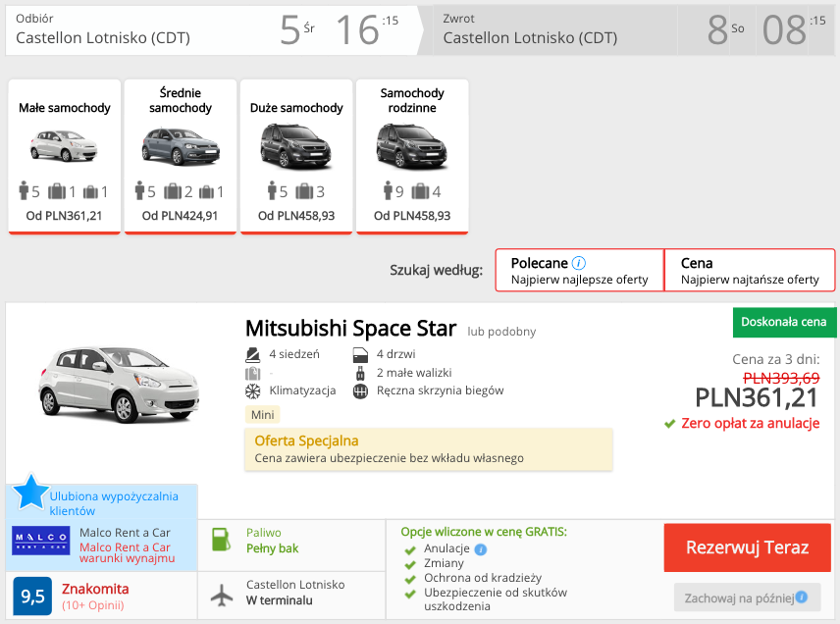This screenshot has width=840, height=624.
Task: Click the Klimatyzacja feature text
Action: click(x=302, y=391)
